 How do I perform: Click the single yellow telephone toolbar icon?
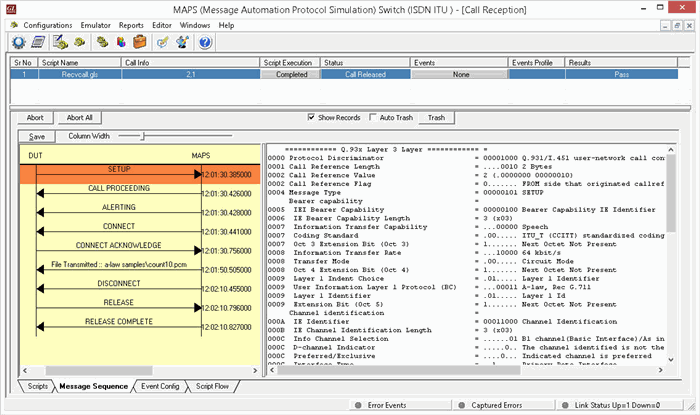click(80, 42)
